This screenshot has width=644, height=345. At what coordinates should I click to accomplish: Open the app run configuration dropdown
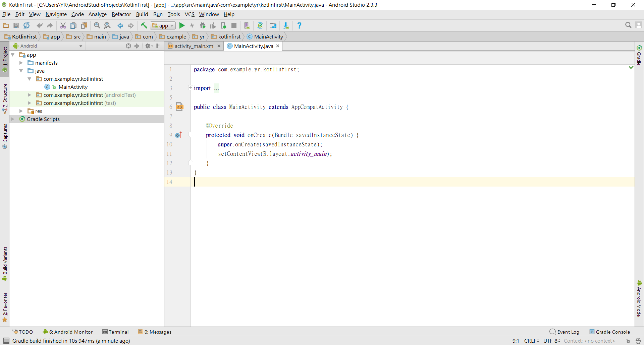(163, 25)
